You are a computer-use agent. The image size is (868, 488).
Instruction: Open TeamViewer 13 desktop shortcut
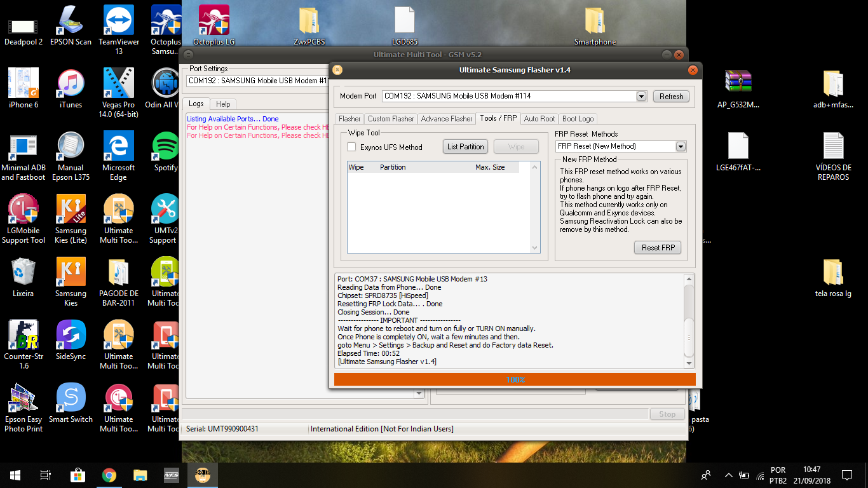coord(119,30)
